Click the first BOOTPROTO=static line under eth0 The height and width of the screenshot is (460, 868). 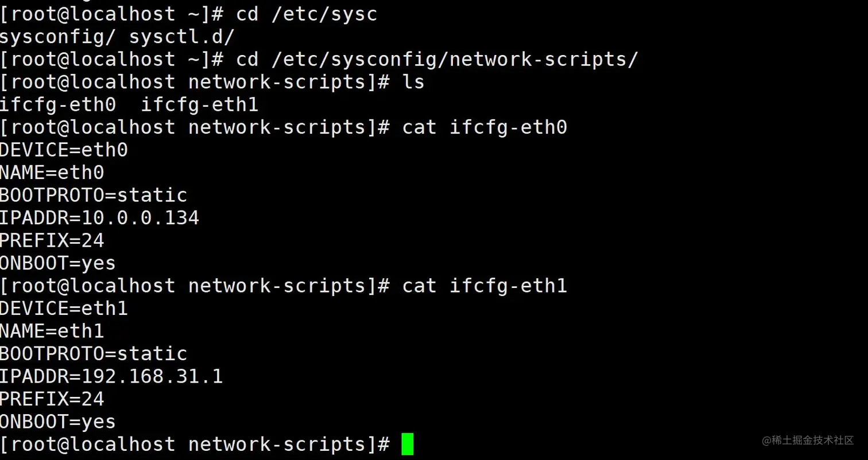pos(94,195)
